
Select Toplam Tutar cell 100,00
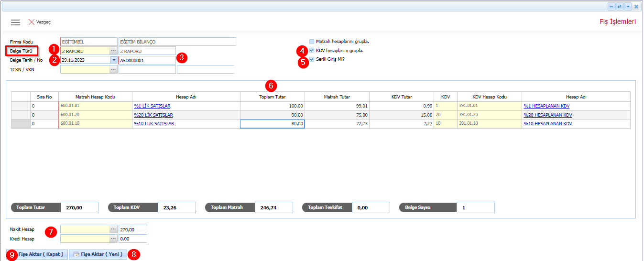272,106
